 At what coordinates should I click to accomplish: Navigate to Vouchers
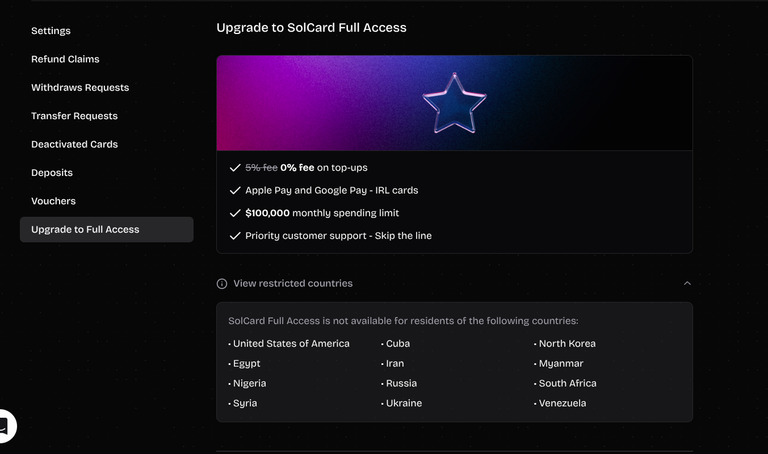[53, 201]
